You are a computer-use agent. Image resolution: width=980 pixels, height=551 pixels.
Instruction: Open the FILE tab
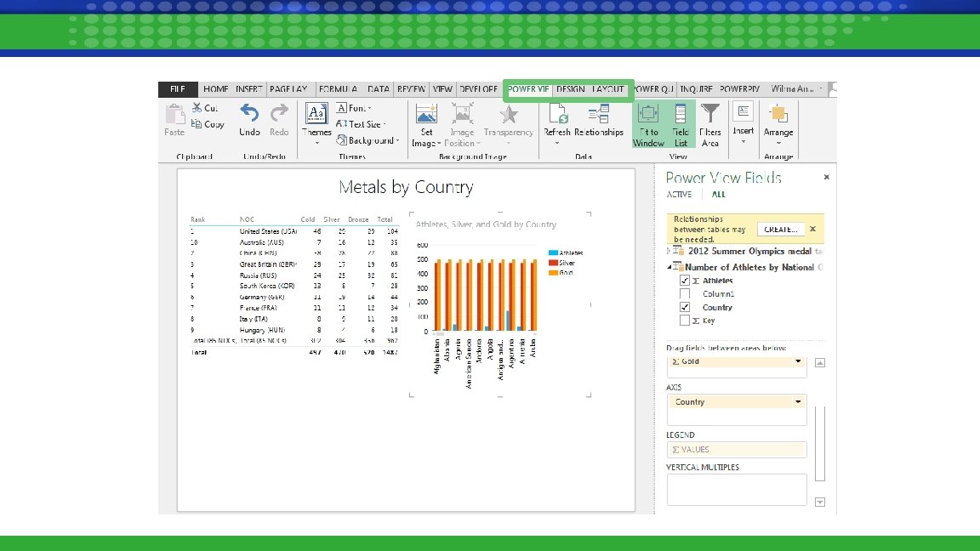(x=178, y=89)
